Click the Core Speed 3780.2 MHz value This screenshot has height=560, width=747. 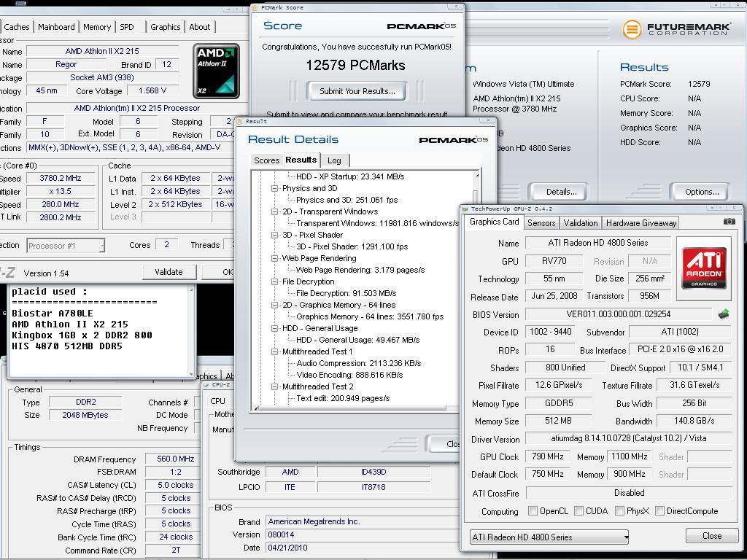point(60,178)
